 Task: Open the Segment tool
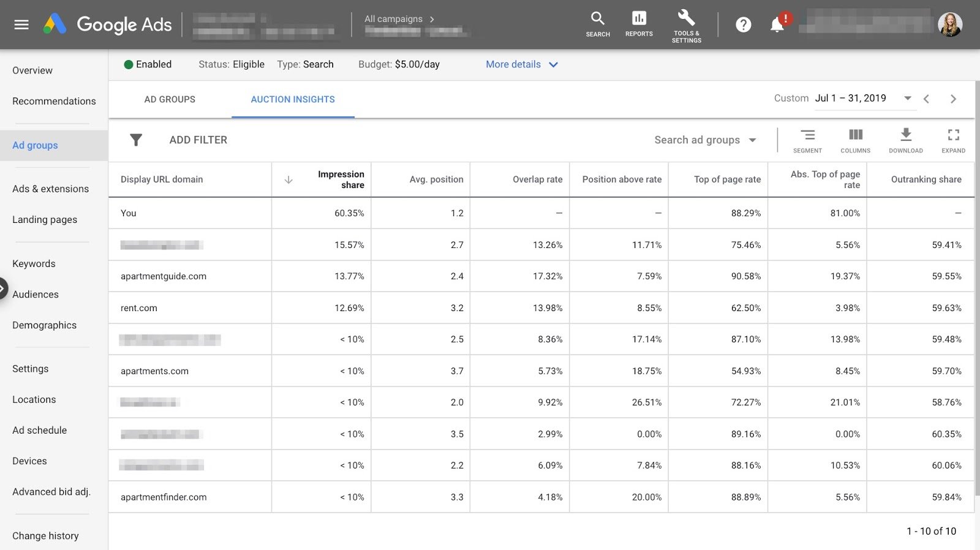[x=807, y=140]
